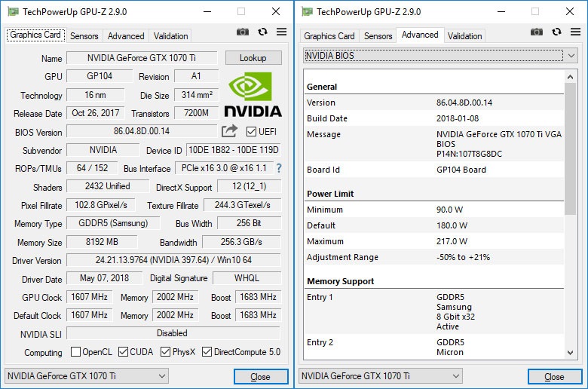Image resolution: width=588 pixels, height=389 pixels.
Task: Click the GPU-Z app icon in the right title bar
Action: (307, 11)
